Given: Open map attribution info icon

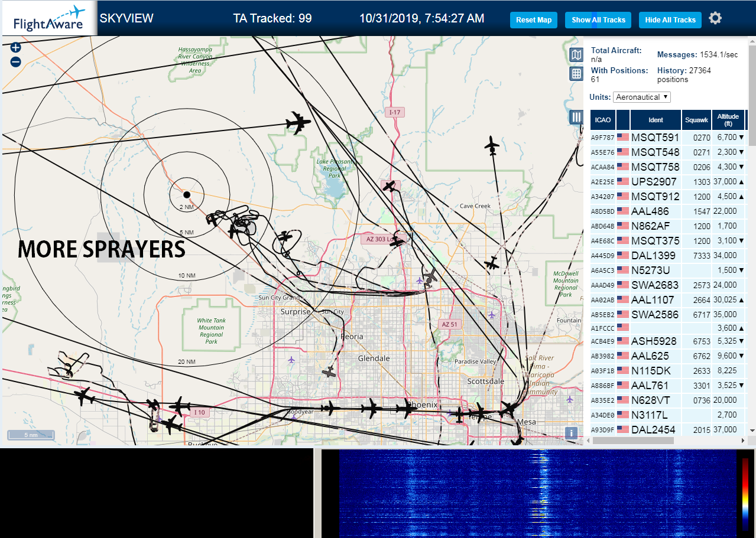Looking at the screenshot, I should pos(571,432).
